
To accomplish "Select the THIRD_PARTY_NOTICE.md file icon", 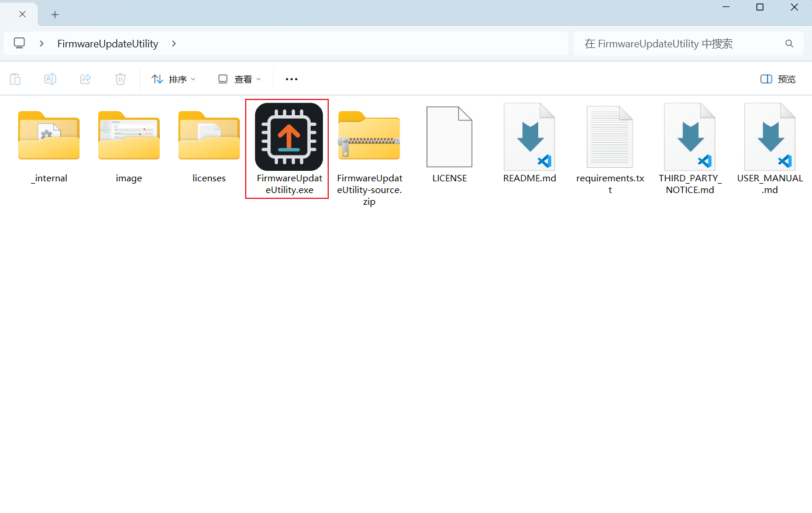I will (x=690, y=137).
